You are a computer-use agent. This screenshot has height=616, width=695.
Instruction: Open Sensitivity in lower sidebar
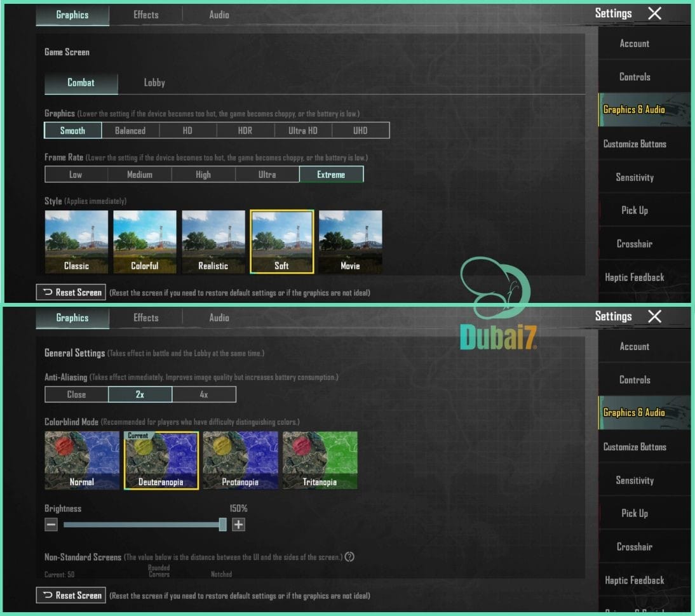tap(644, 480)
